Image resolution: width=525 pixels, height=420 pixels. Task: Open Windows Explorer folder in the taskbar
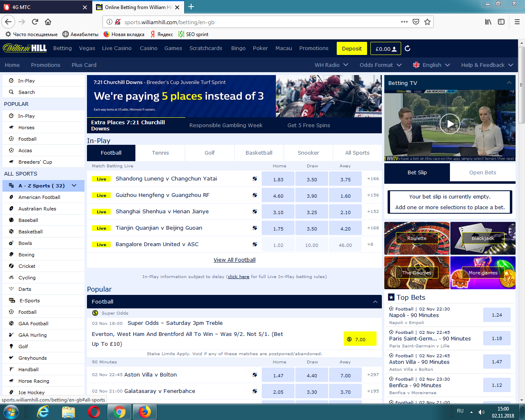pos(68,411)
